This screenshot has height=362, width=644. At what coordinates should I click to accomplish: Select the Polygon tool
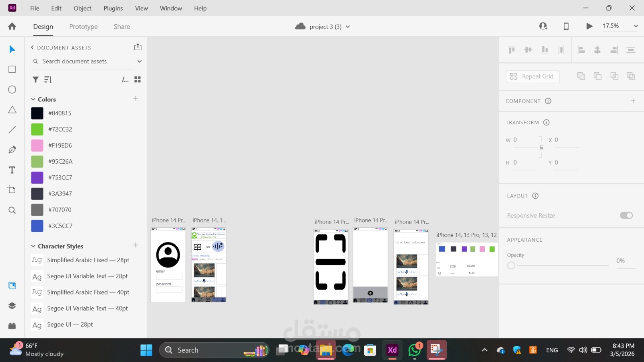point(12,109)
